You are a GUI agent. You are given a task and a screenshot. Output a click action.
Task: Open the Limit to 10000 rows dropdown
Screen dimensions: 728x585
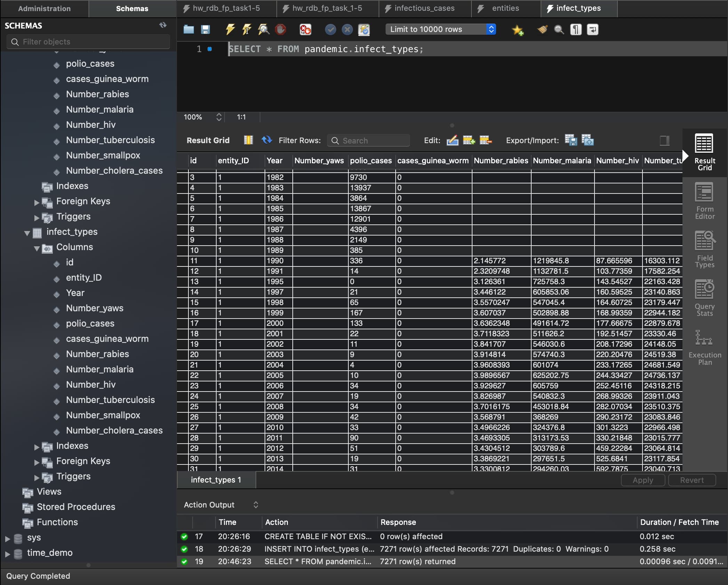pos(440,29)
